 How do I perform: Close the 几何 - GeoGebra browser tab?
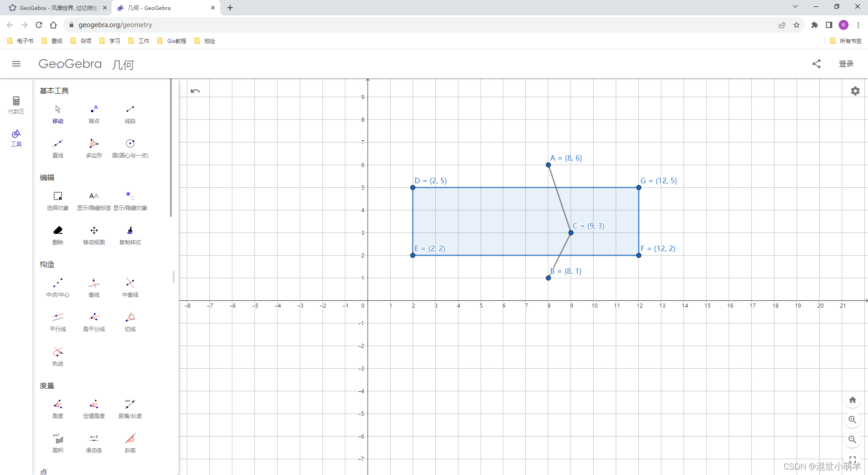pos(213,8)
